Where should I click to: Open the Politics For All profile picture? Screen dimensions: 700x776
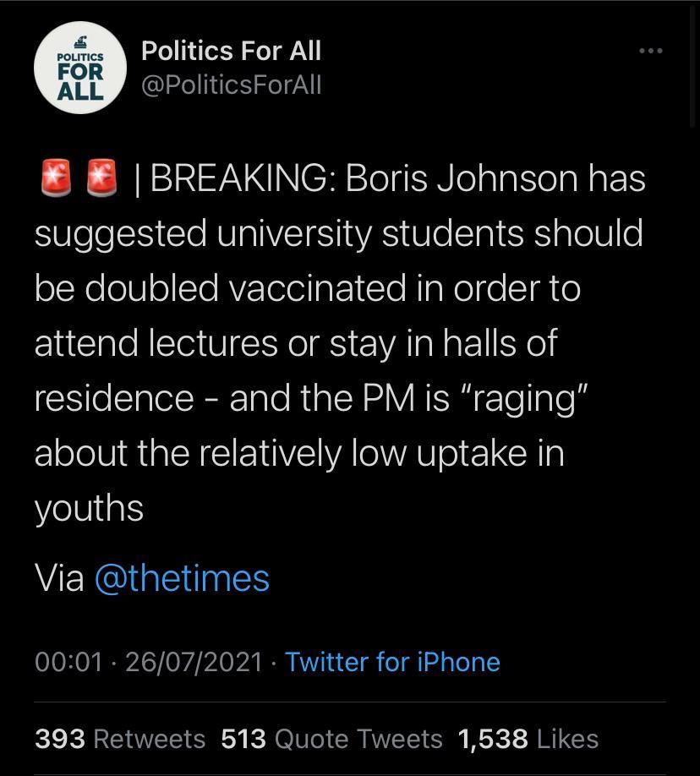(80, 68)
